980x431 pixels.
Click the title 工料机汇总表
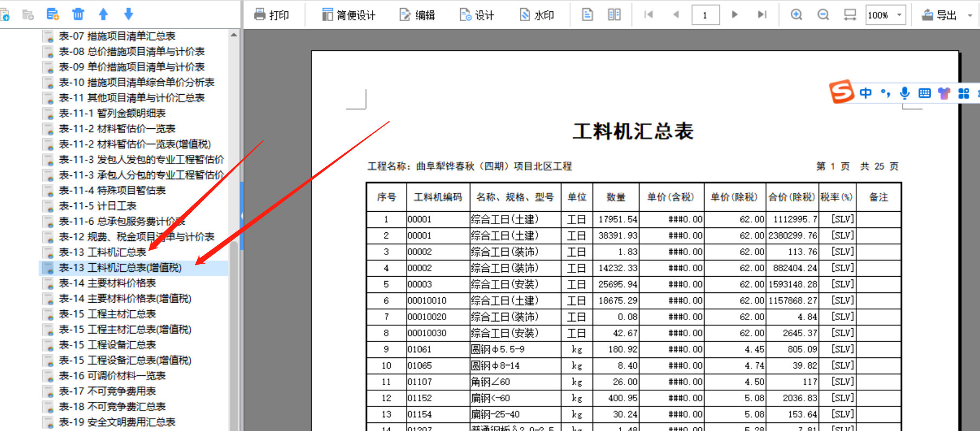tap(633, 132)
